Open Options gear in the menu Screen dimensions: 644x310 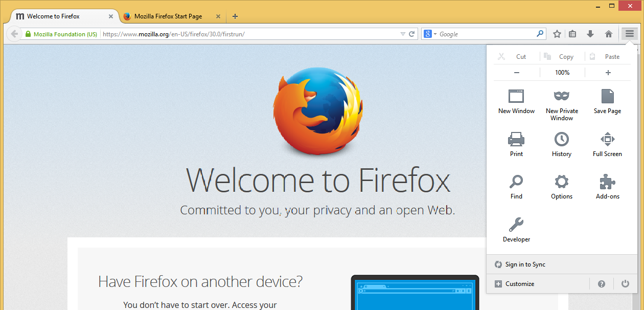562,187
